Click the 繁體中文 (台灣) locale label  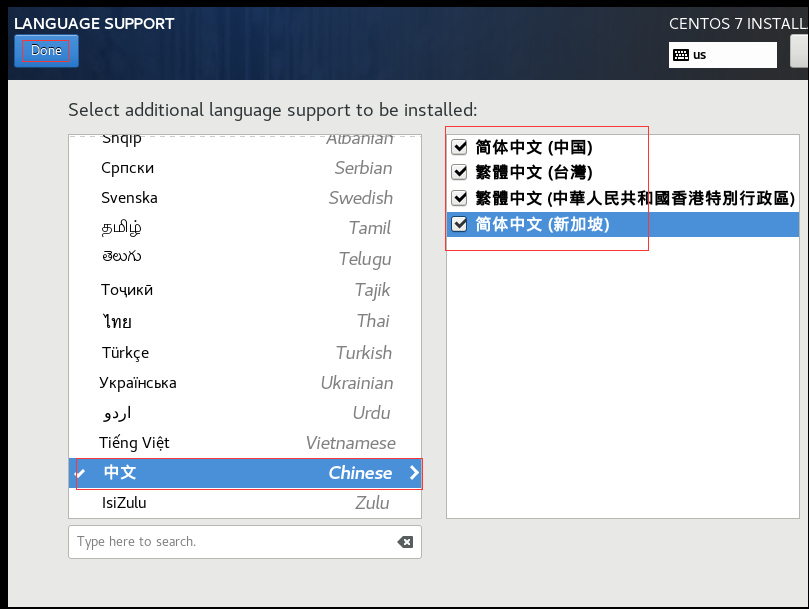click(x=534, y=172)
